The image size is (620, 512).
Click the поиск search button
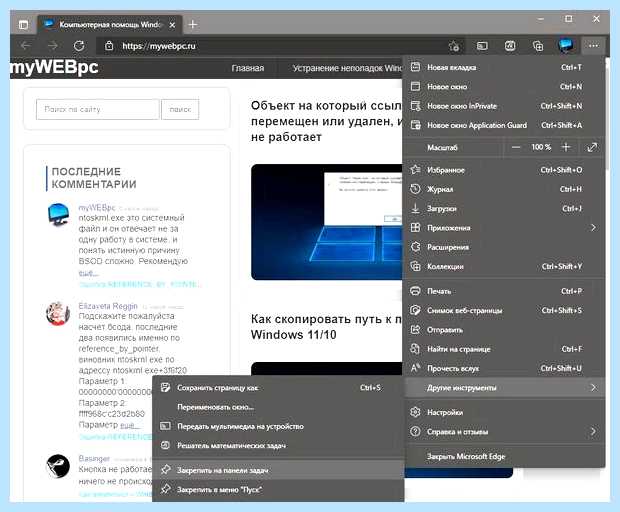click(180, 110)
